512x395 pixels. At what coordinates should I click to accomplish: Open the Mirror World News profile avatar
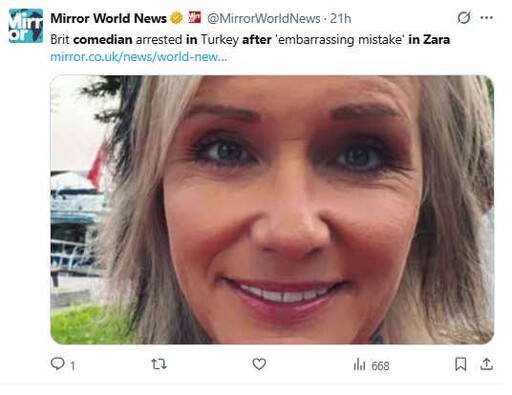[26, 26]
